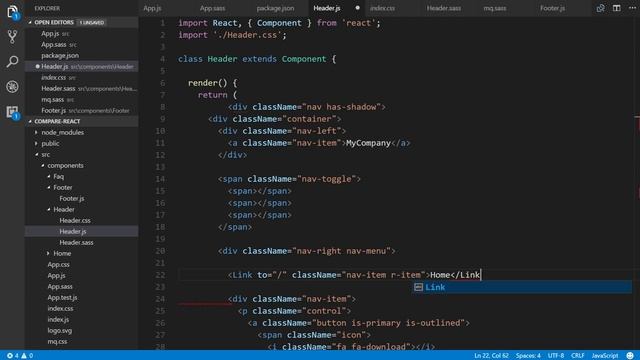This screenshot has width=640, height=360.
Task: Open the Search view icon
Action: pyautogui.click(x=12, y=62)
